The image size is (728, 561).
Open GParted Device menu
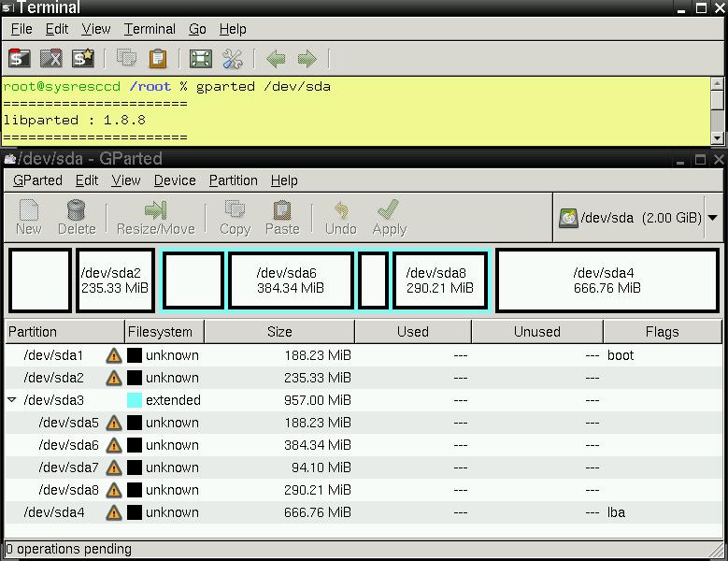175,180
